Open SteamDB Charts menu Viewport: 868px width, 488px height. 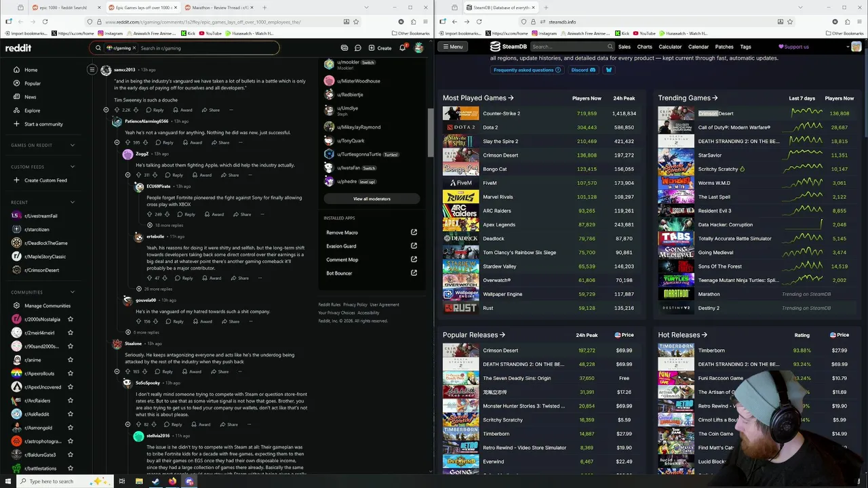click(644, 47)
